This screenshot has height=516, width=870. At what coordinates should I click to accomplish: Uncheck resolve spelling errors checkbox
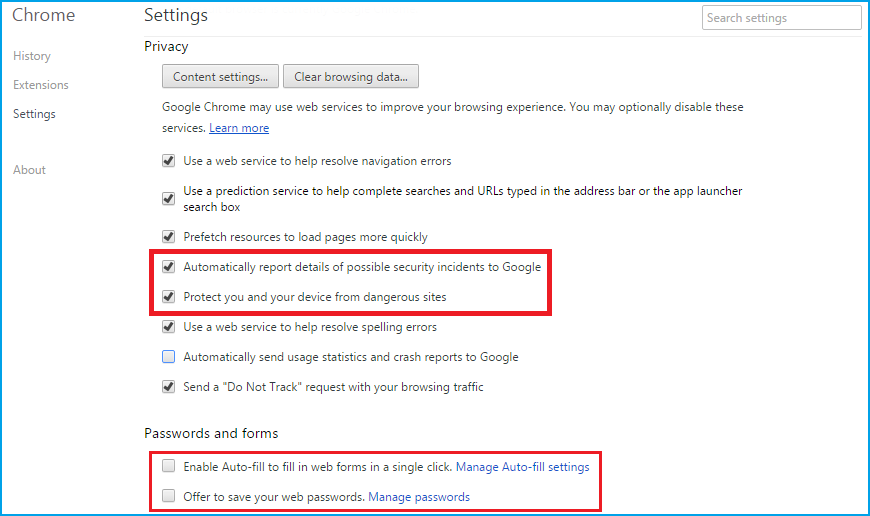coord(169,327)
